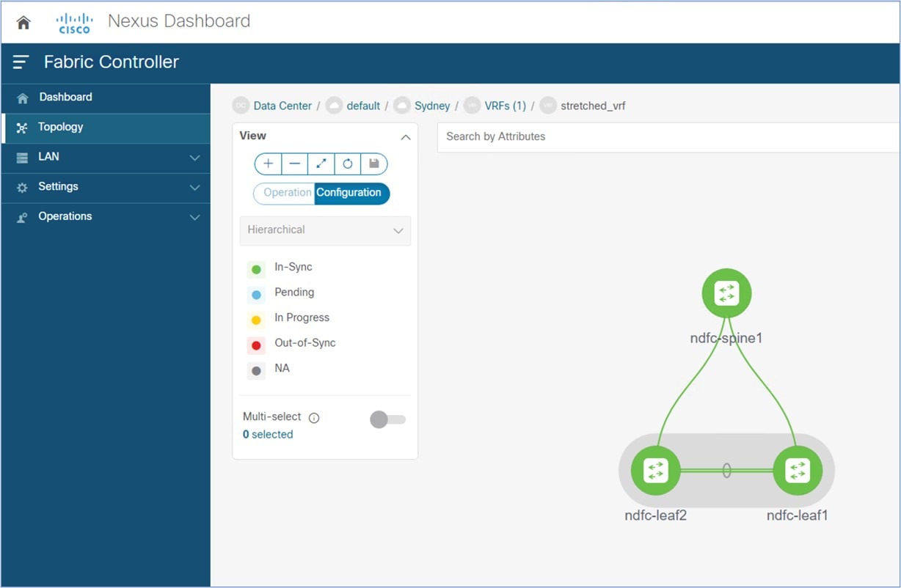Switch view to Configuration mode
Image resolution: width=901 pixels, height=588 pixels.
pyautogui.click(x=352, y=193)
